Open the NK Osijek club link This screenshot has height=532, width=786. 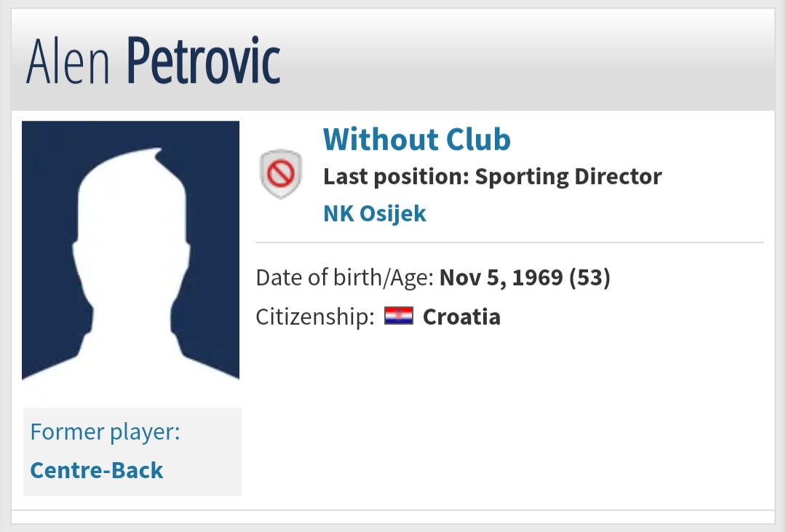pyautogui.click(x=375, y=213)
